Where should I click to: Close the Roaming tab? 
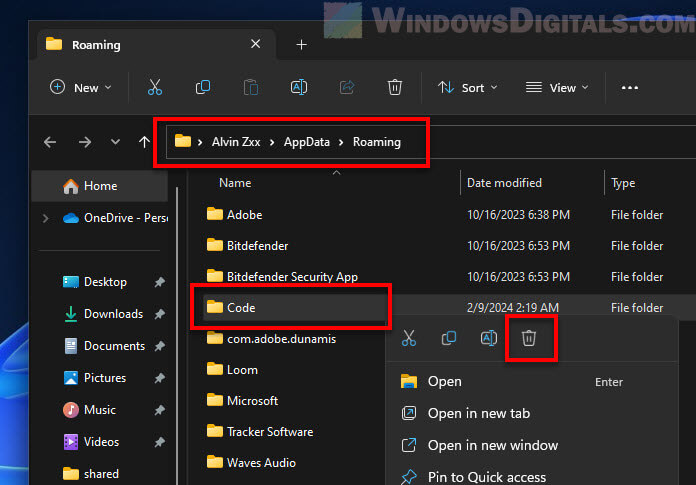tap(255, 44)
